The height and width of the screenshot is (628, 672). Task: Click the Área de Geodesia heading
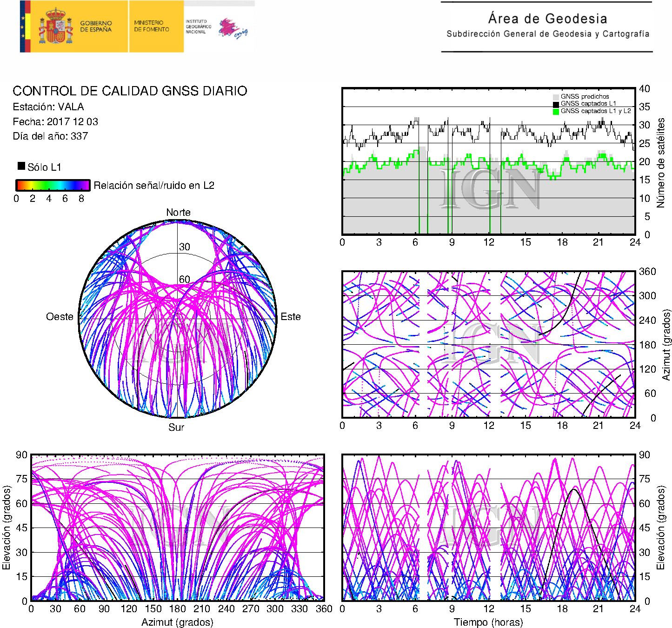click(547, 19)
